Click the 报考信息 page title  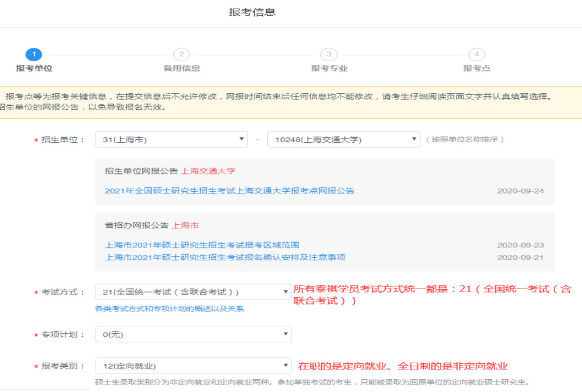point(252,12)
